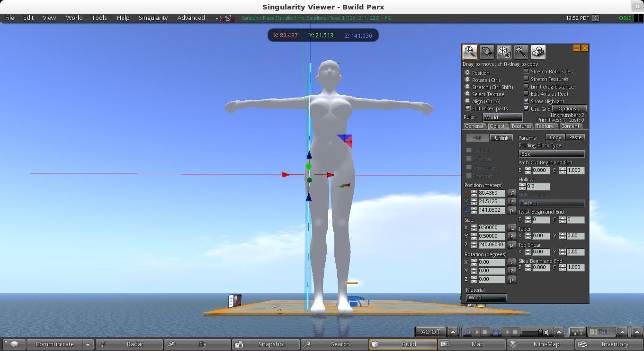Open the File menu

[9, 18]
